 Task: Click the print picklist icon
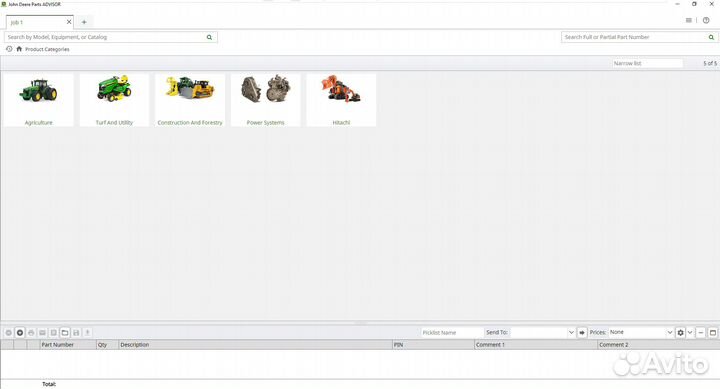[x=31, y=333]
